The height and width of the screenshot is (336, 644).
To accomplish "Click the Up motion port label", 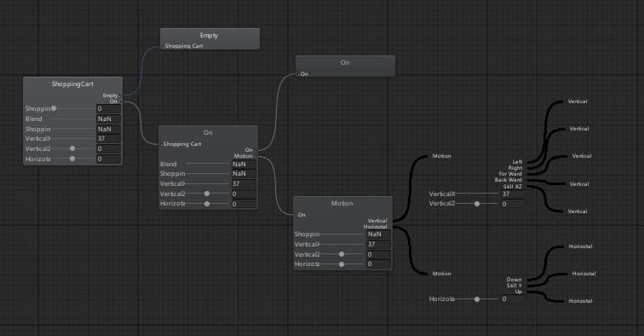I will [518, 292].
